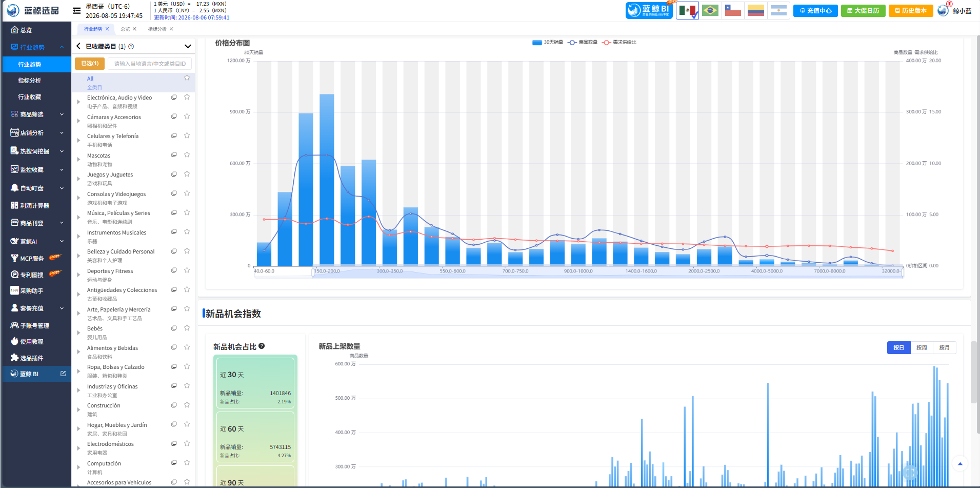Viewport: 980px width, 488px height.
Task: Click info icon beside 新品机会占比
Action: (262, 346)
